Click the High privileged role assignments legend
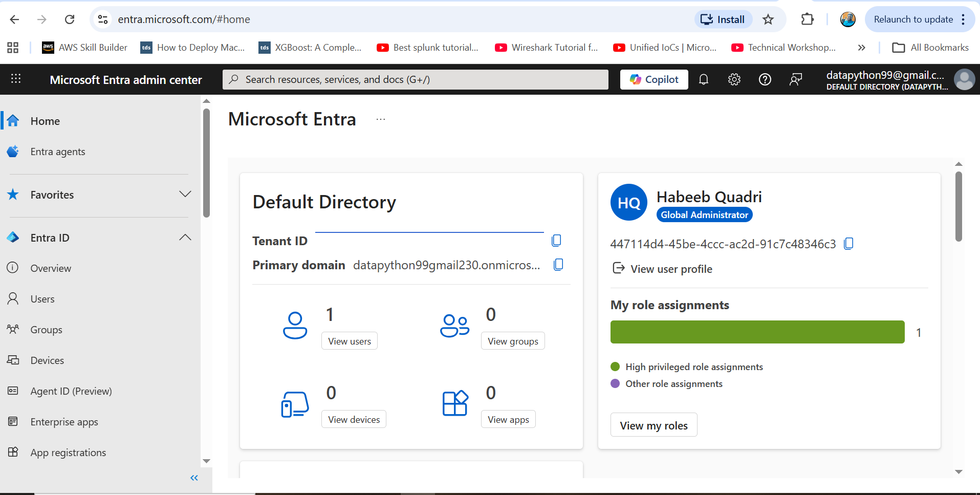 click(x=687, y=367)
